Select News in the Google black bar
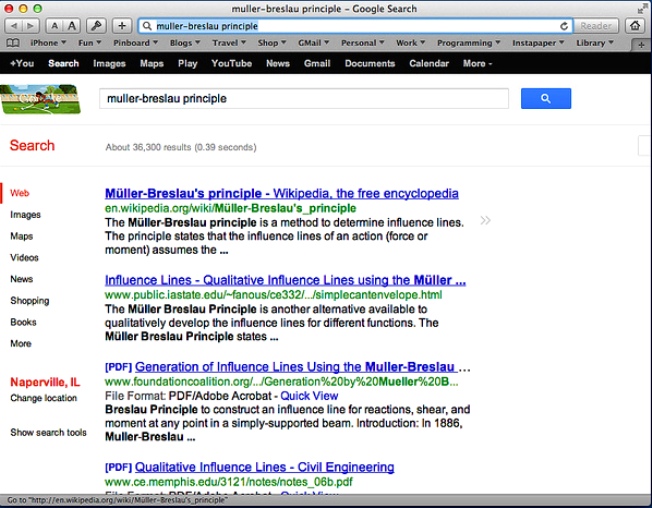This screenshot has width=652, height=508. (x=278, y=63)
